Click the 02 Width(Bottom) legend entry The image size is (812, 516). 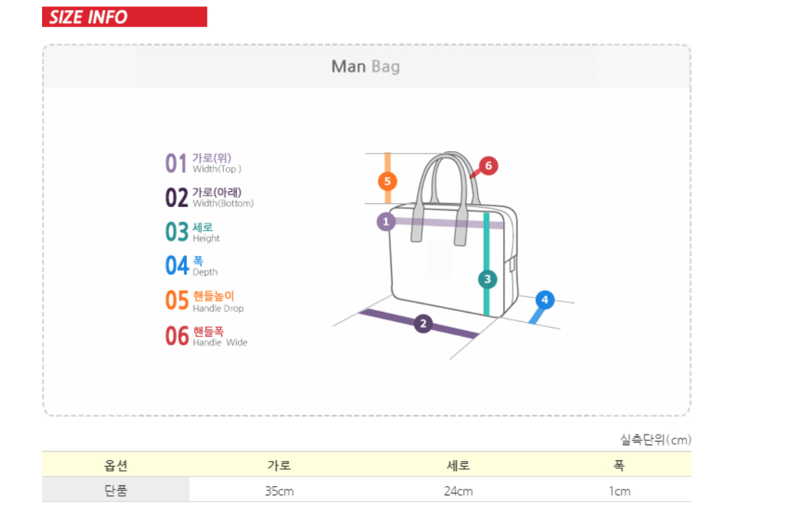point(210,197)
